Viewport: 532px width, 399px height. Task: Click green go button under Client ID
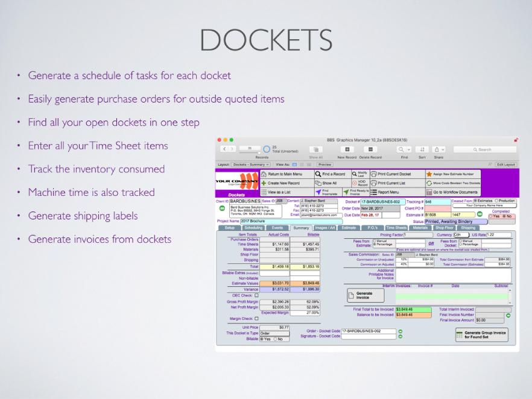click(x=222, y=208)
